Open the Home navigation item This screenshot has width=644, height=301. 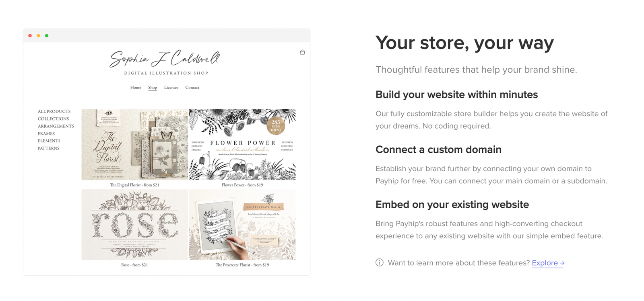135,88
